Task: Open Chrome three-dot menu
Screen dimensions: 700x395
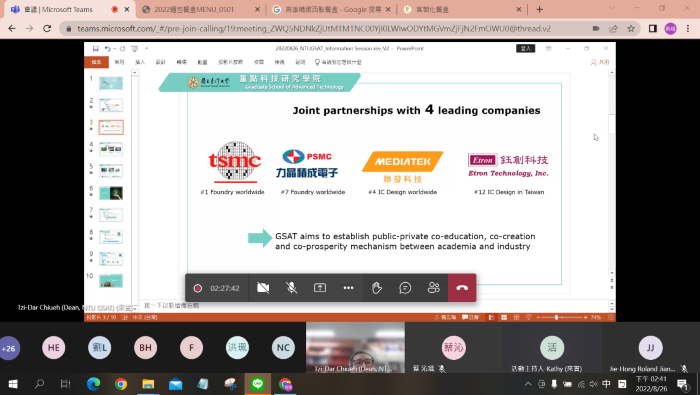Action: click(688, 29)
